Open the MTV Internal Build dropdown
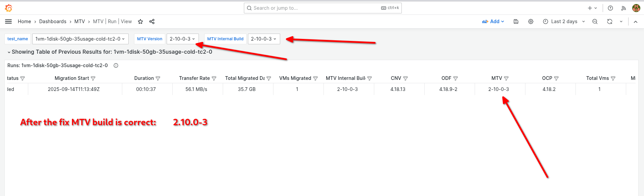Screen dimensions: 644x196 point(264,39)
